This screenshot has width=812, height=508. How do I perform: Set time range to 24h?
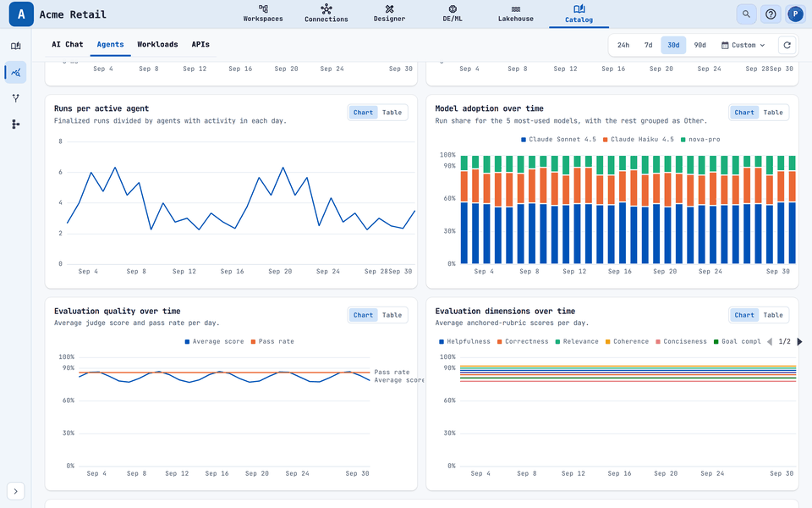click(x=623, y=45)
